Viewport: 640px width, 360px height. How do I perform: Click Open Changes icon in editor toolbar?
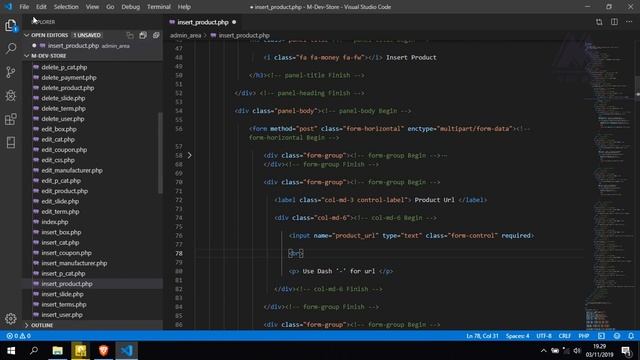point(599,22)
